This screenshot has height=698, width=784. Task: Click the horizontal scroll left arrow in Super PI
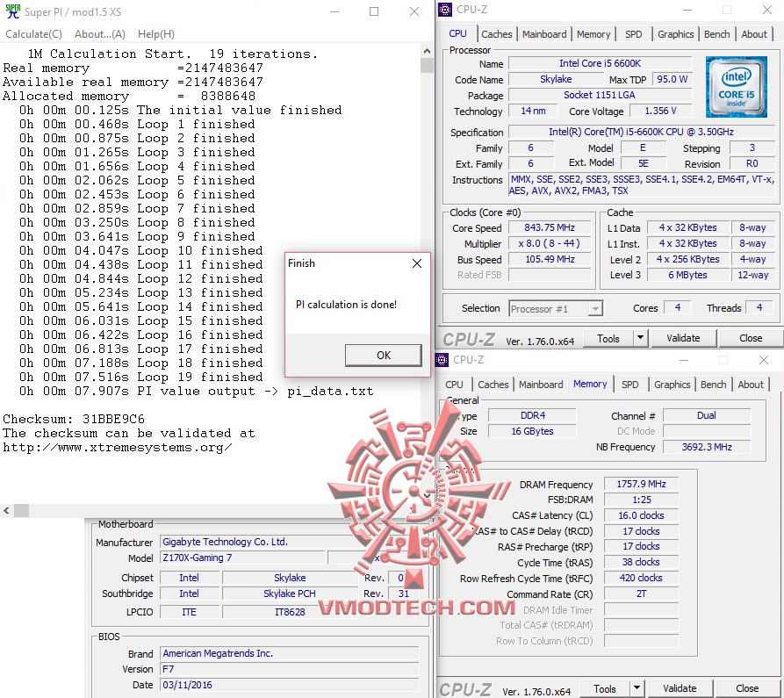click(6, 510)
